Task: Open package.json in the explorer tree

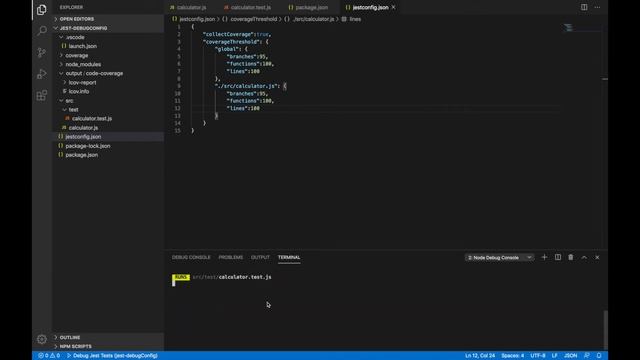Action: point(108,155)
